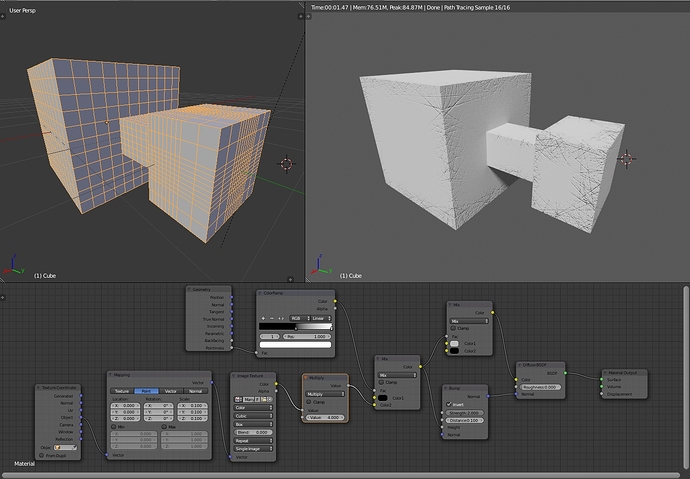The width and height of the screenshot is (690, 479).
Task: Click the 3D cursor in the wireframe viewport
Action: click(x=286, y=164)
